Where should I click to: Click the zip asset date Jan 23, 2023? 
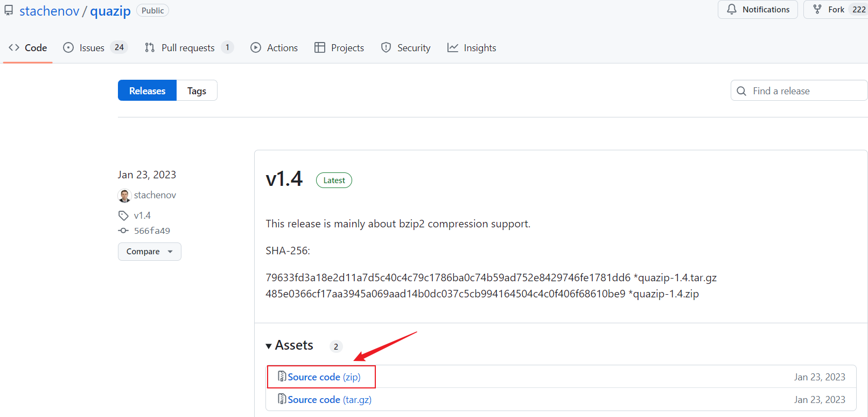(820, 377)
